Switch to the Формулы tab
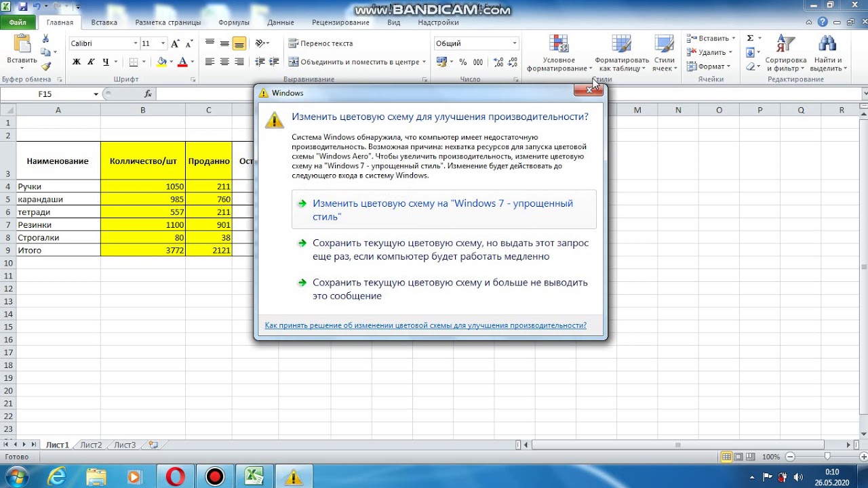Image resolution: width=868 pixels, height=488 pixels. (x=234, y=22)
